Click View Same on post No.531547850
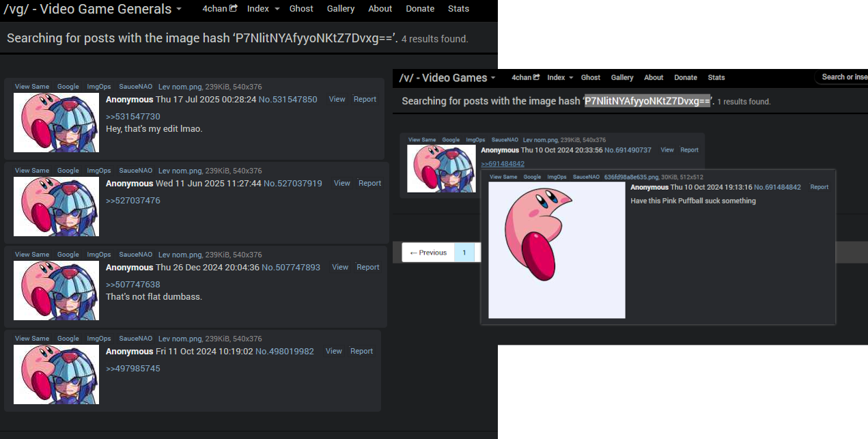The image size is (868, 439). [x=32, y=87]
